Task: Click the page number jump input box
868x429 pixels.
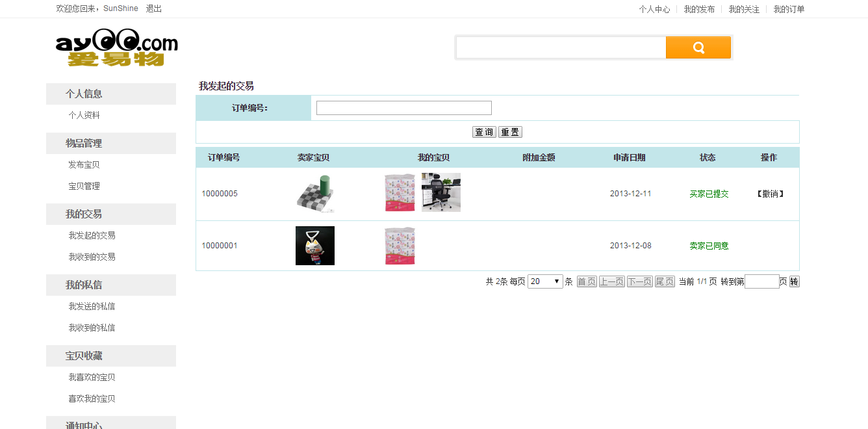Action: click(761, 281)
